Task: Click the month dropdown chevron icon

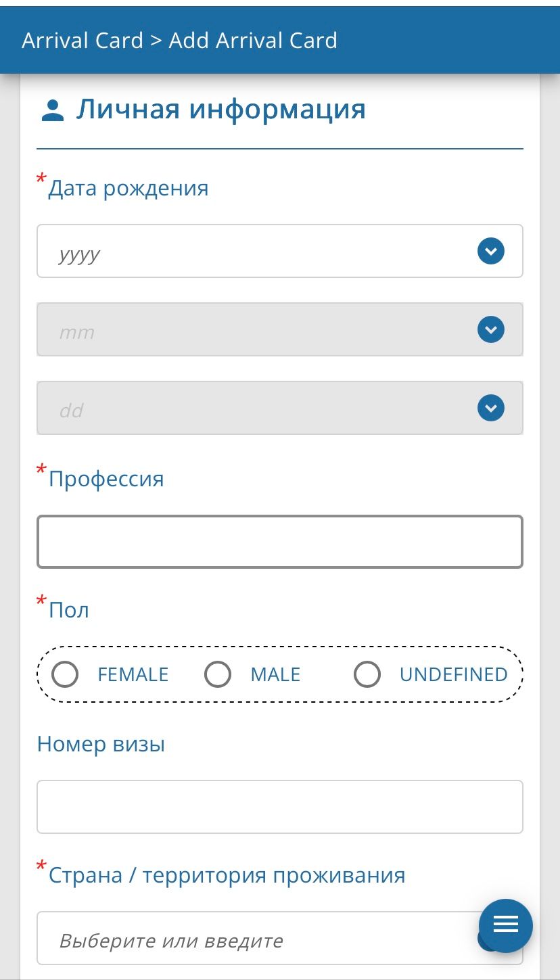Action: coord(491,330)
